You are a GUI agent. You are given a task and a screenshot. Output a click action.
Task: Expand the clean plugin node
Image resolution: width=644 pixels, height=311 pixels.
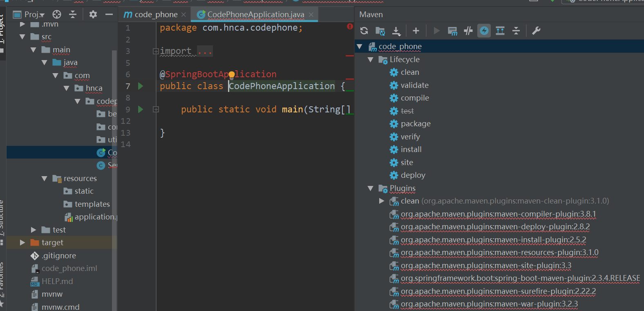(382, 201)
